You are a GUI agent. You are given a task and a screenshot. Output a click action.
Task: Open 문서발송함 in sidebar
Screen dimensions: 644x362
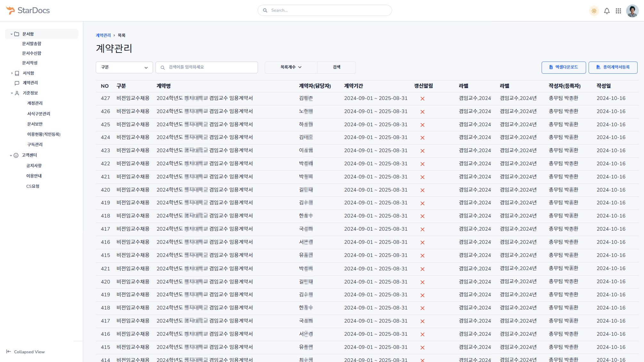click(32, 44)
